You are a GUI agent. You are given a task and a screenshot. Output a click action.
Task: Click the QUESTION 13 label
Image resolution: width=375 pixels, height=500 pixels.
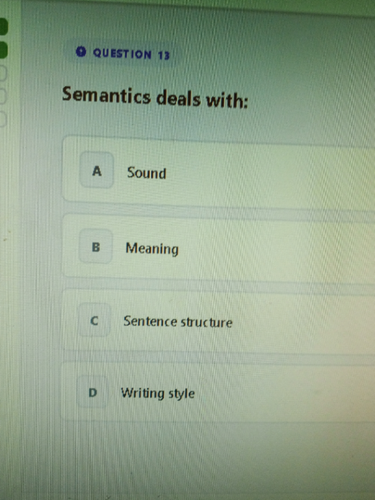[x=131, y=54]
